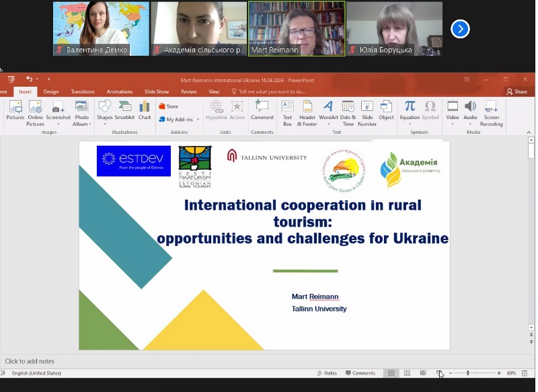
Task: Insert Header & Footer
Action: (x=307, y=112)
